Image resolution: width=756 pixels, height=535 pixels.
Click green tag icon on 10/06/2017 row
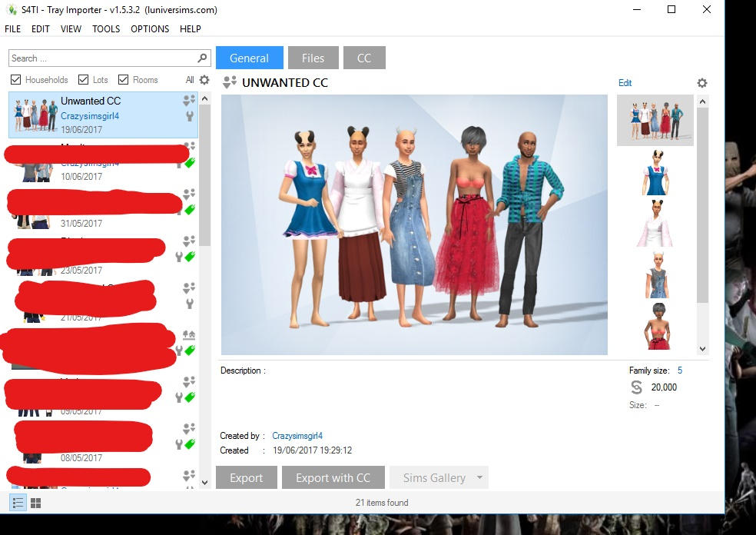click(x=190, y=162)
